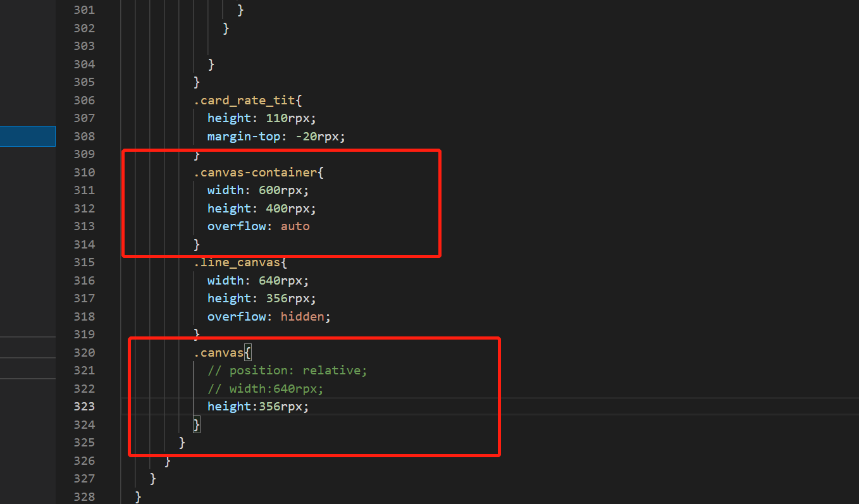
Task: Click line number 308 in the gutter
Action: click(84, 136)
